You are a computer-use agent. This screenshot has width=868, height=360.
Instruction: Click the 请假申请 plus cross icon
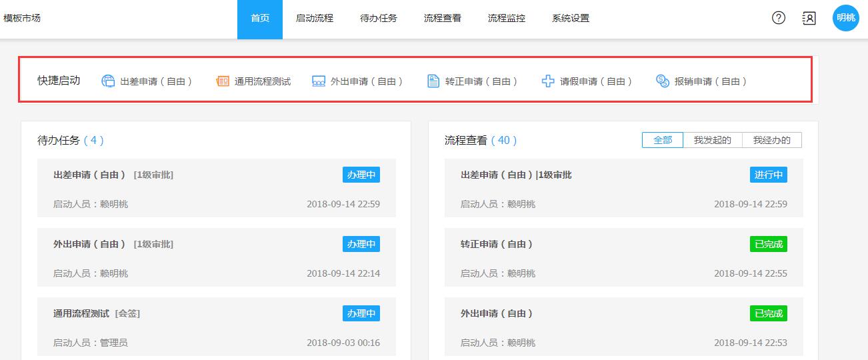click(548, 81)
